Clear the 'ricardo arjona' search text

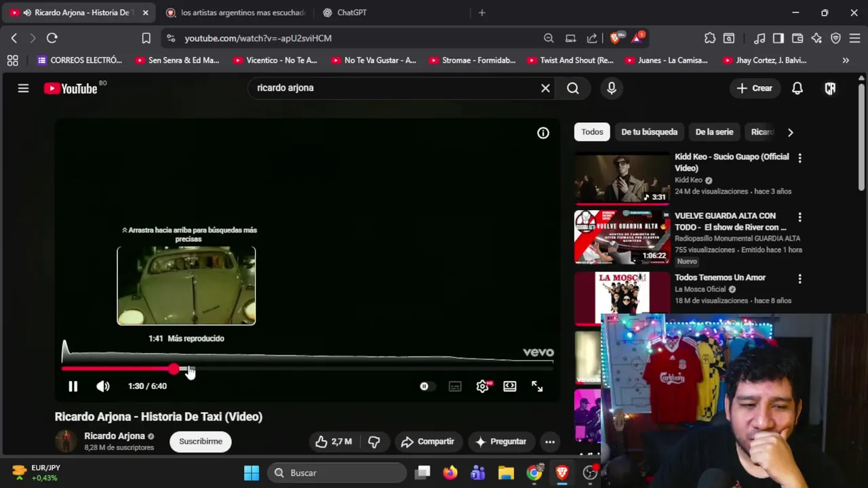pos(545,88)
